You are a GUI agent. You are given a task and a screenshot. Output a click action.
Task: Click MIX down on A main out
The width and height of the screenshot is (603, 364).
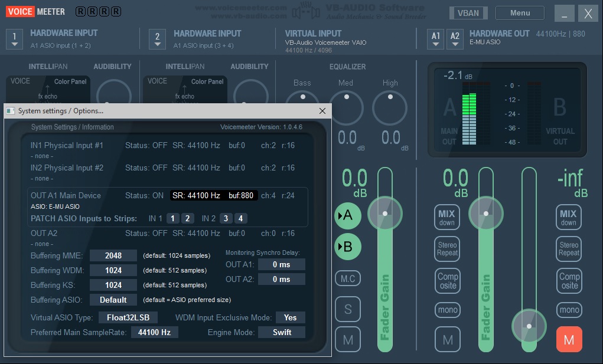point(447,218)
